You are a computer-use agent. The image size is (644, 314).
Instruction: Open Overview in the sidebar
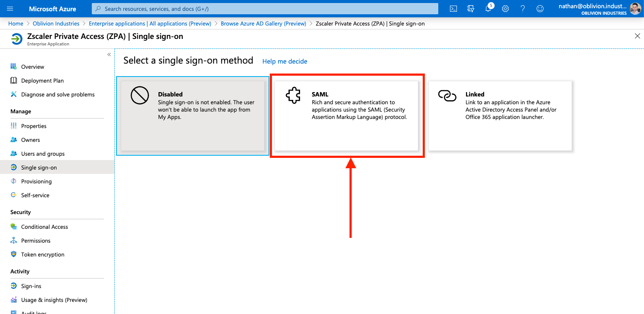pyautogui.click(x=32, y=67)
